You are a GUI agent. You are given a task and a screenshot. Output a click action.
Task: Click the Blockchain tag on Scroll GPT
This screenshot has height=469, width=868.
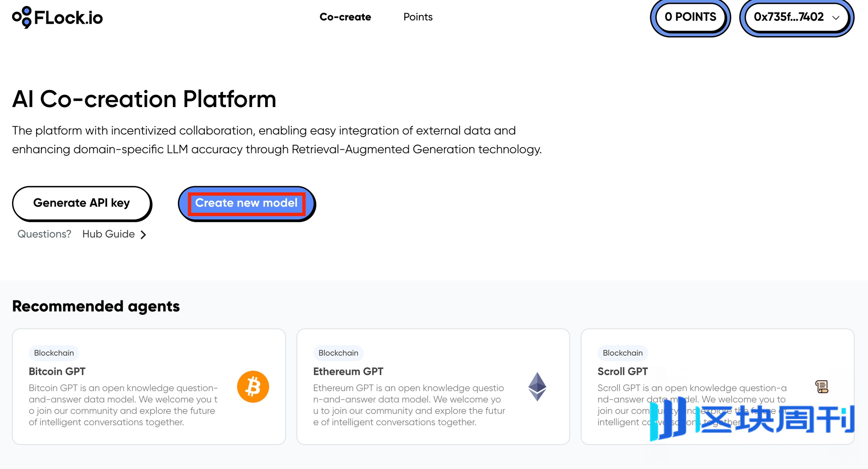point(623,353)
